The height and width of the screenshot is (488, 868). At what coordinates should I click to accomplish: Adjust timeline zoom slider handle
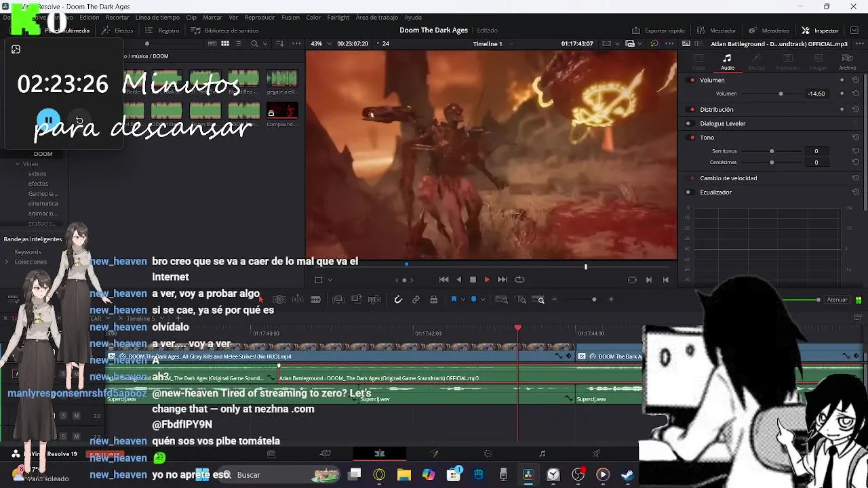pos(594,300)
